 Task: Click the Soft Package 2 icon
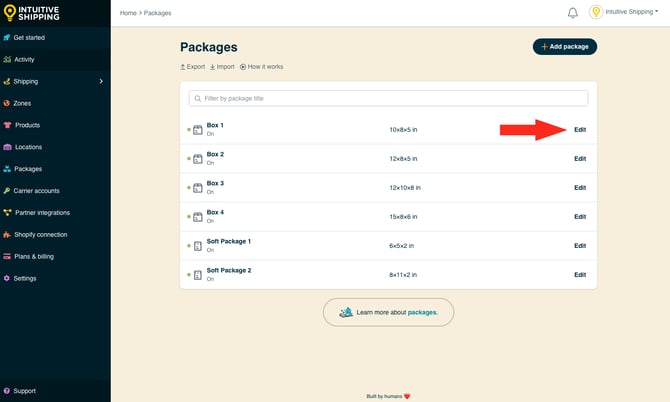coord(197,275)
